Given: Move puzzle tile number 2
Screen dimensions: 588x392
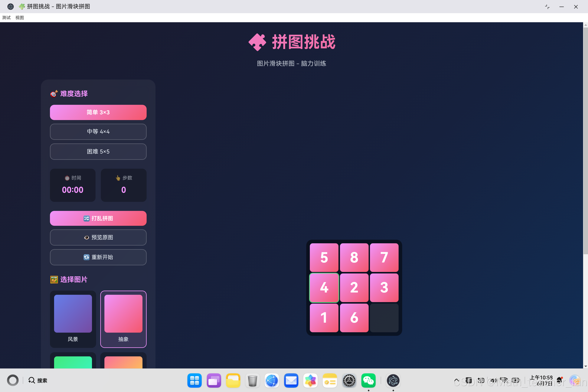Looking at the screenshot, I should click(x=354, y=288).
